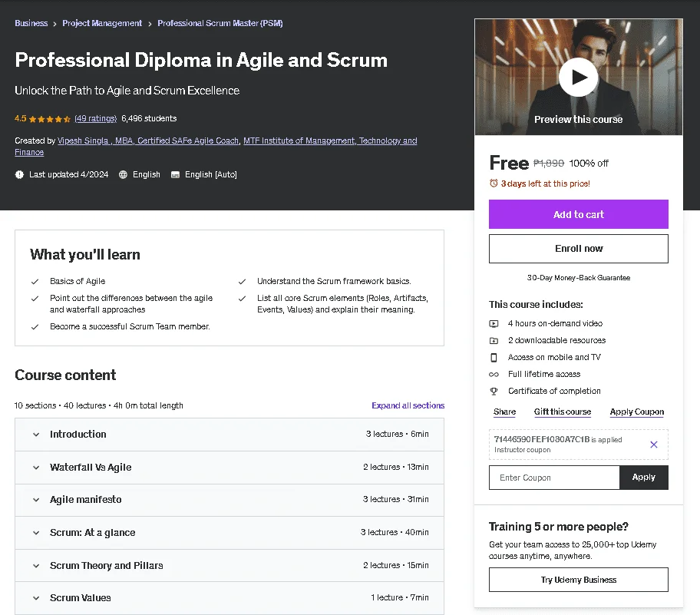The width and height of the screenshot is (700, 615).
Task: Click the 3 lectures • 31min text
Action: coord(396,499)
